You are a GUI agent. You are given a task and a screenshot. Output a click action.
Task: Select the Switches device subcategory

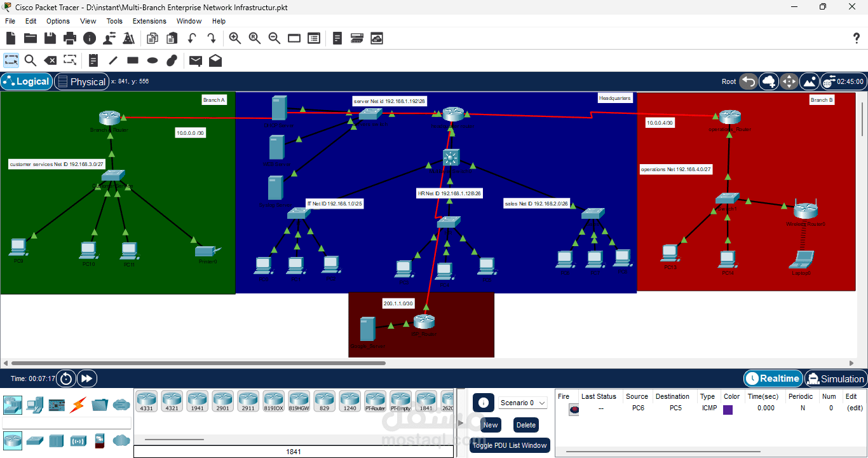click(35, 440)
